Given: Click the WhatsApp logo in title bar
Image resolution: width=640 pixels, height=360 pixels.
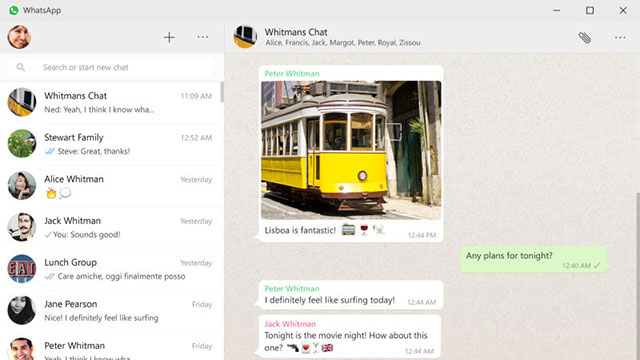Looking at the screenshot, I should click(13, 10).
